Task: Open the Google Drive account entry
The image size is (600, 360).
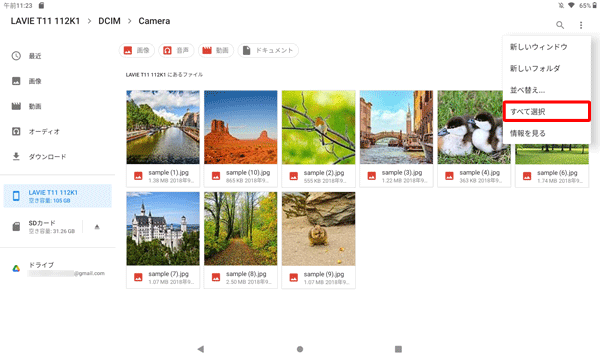Action: (x=57, y=269)
